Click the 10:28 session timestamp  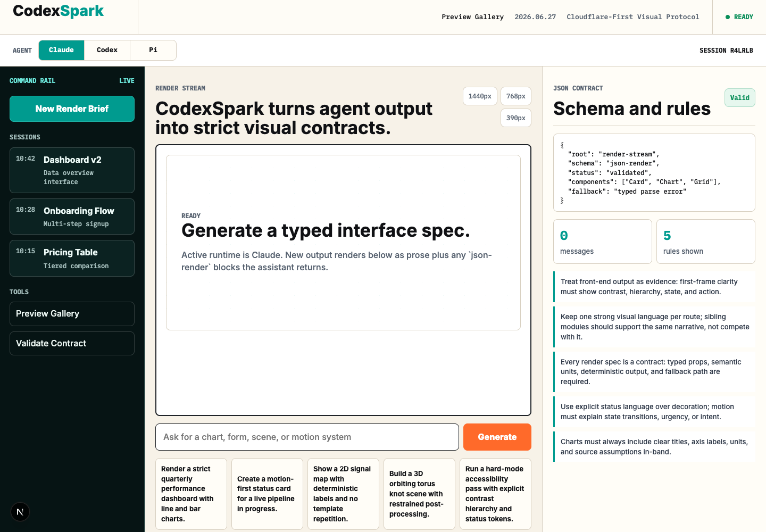coord(26,210)
